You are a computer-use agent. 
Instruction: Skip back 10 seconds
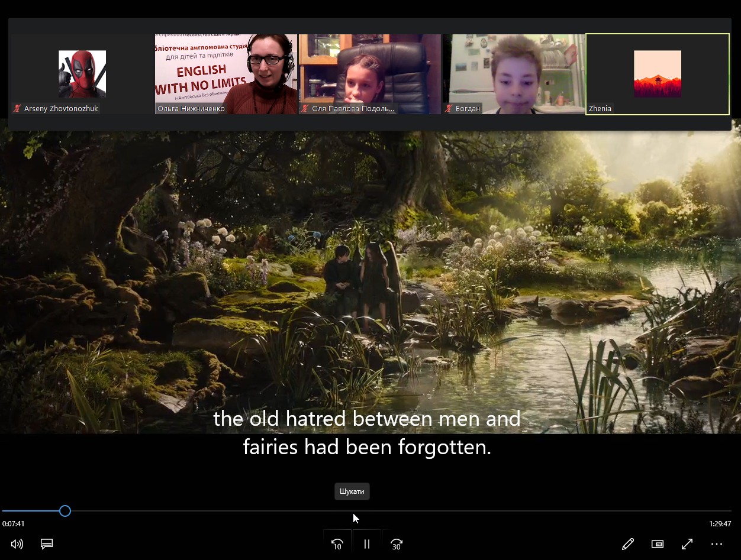point(337,544)
